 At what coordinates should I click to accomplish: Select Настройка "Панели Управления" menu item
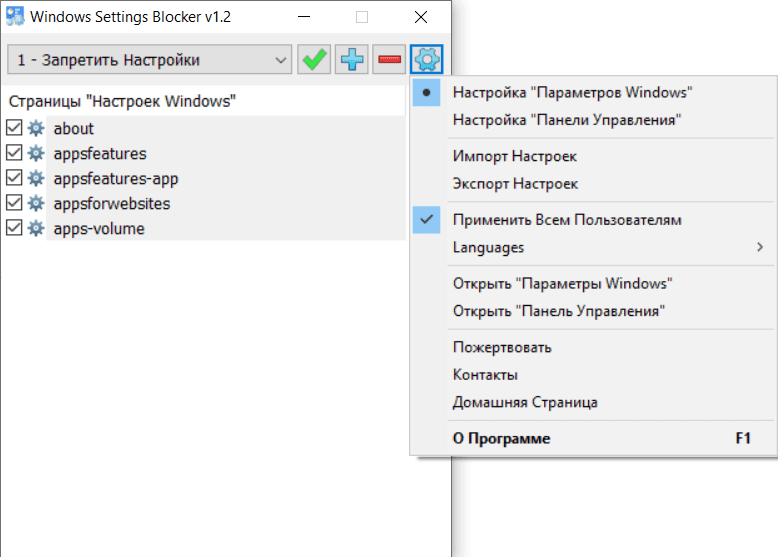pos(593,120)
